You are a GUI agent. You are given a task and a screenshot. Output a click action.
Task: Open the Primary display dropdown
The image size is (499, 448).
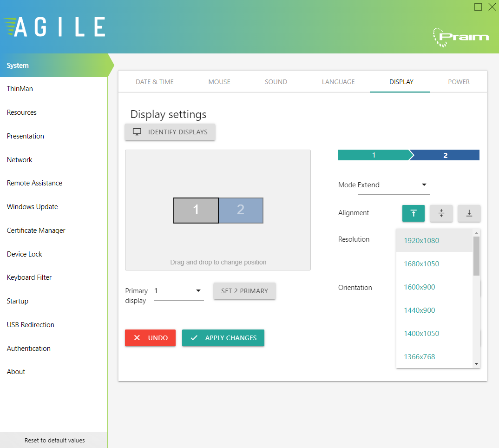178,291
